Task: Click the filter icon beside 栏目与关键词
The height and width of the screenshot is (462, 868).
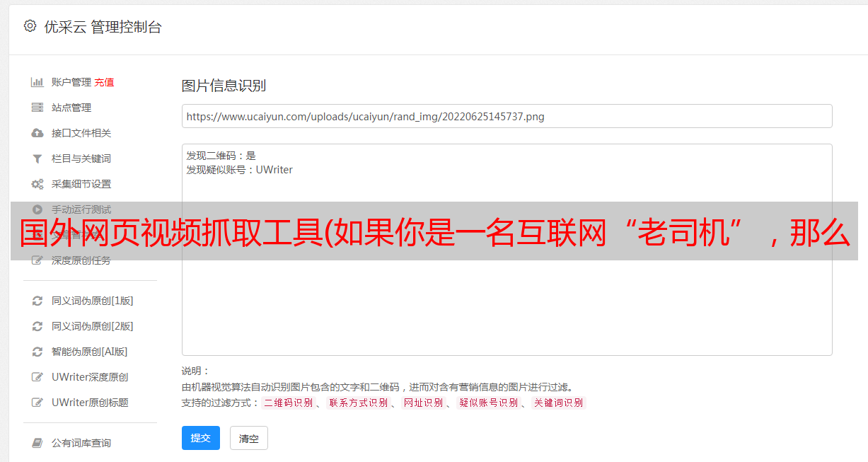Action: (37, 158)
